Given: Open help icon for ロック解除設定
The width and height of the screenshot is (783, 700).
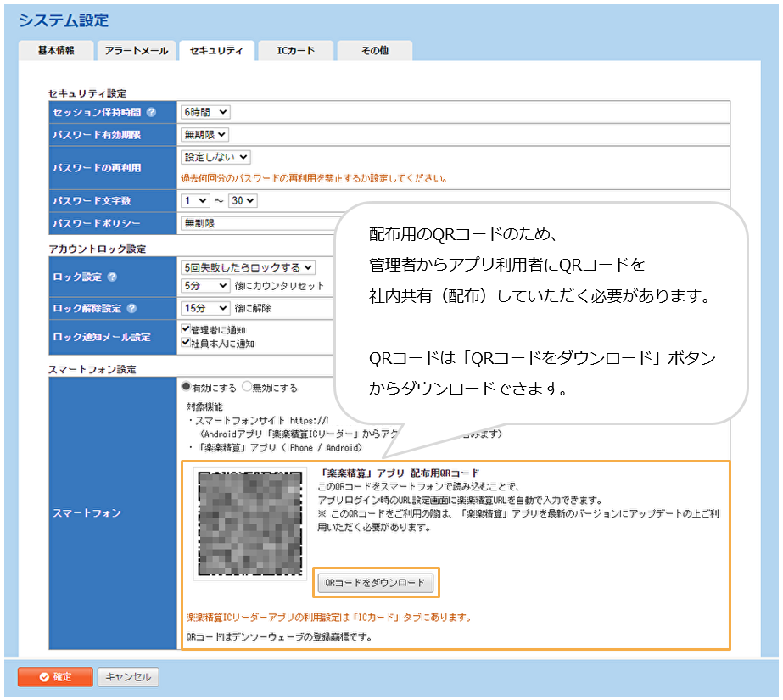Looking at the screenshot, I should point(131,309).
